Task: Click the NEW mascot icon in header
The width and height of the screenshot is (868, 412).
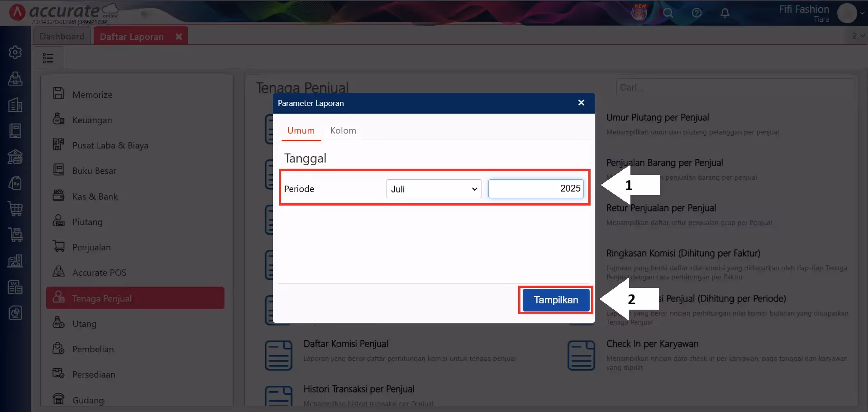Action: [x=639, y=12]
